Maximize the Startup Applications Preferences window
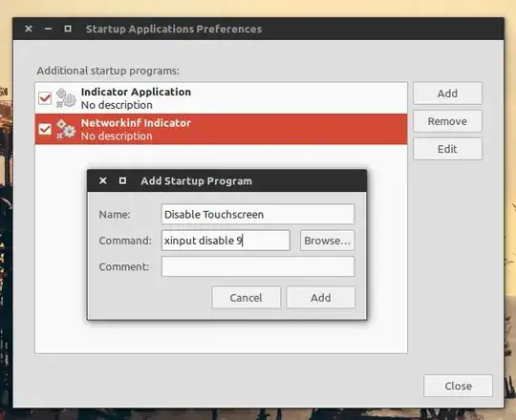The image size is (516, 420). (x=68, y=29)
